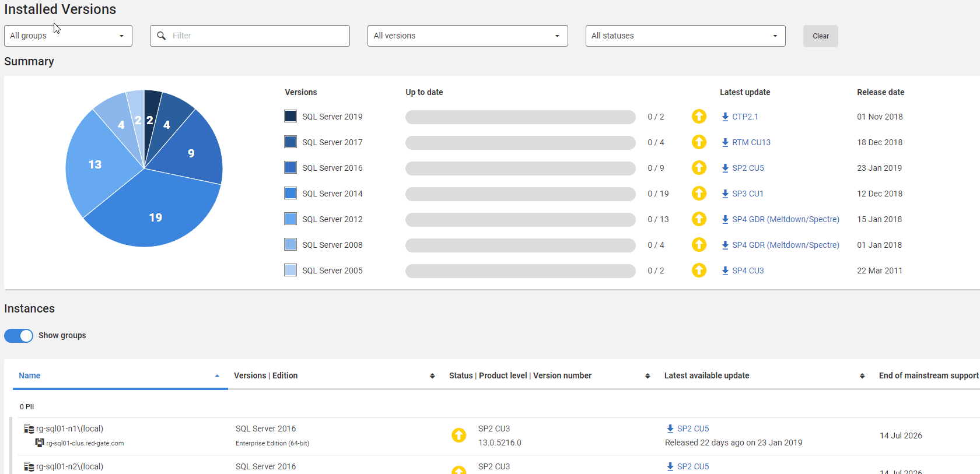Click yellow update icon for SQL Server 2005

699,271
